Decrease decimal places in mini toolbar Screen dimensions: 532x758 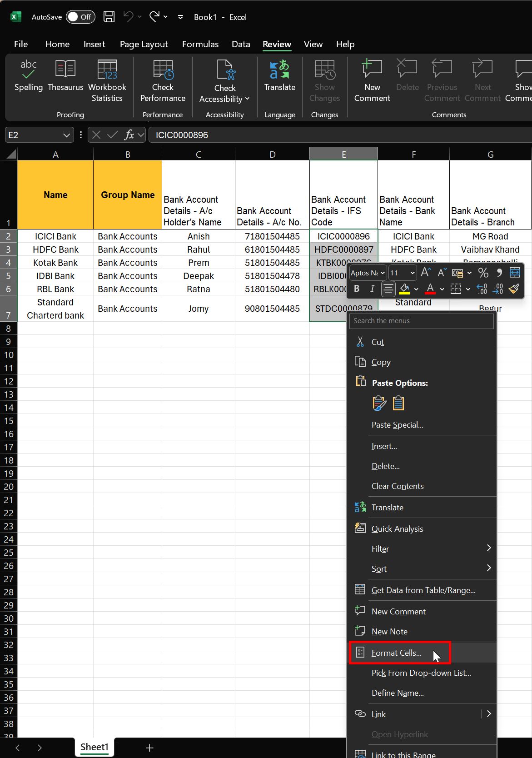tap(498, 289)
